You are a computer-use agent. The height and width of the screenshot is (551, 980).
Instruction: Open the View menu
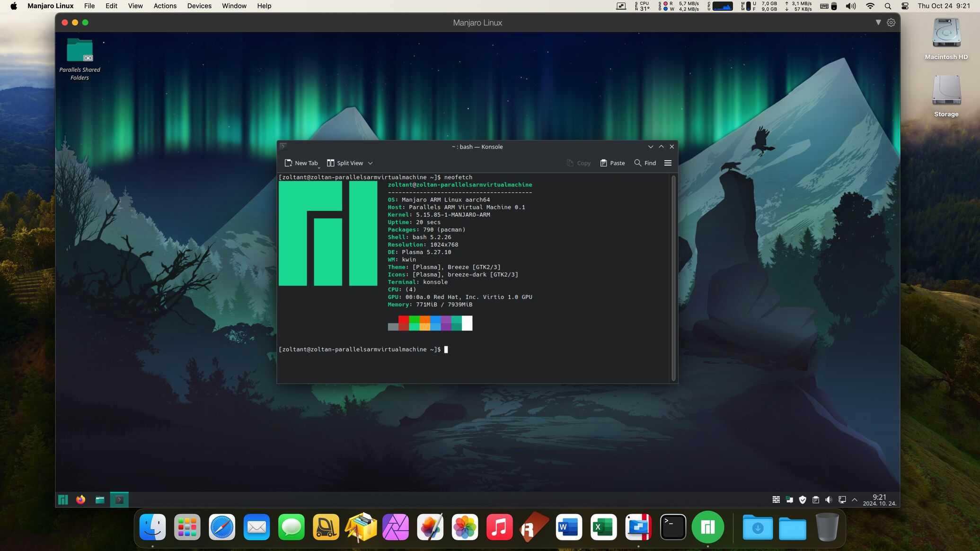[135, 6]
